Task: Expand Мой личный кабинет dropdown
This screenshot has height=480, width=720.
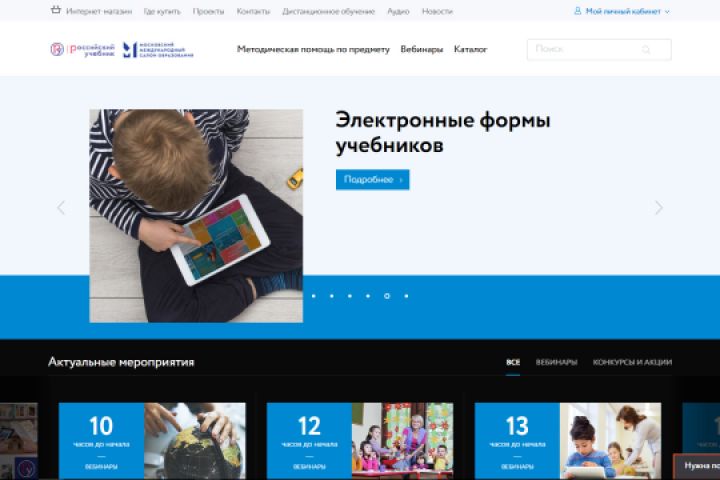Action: coord(627,11)
